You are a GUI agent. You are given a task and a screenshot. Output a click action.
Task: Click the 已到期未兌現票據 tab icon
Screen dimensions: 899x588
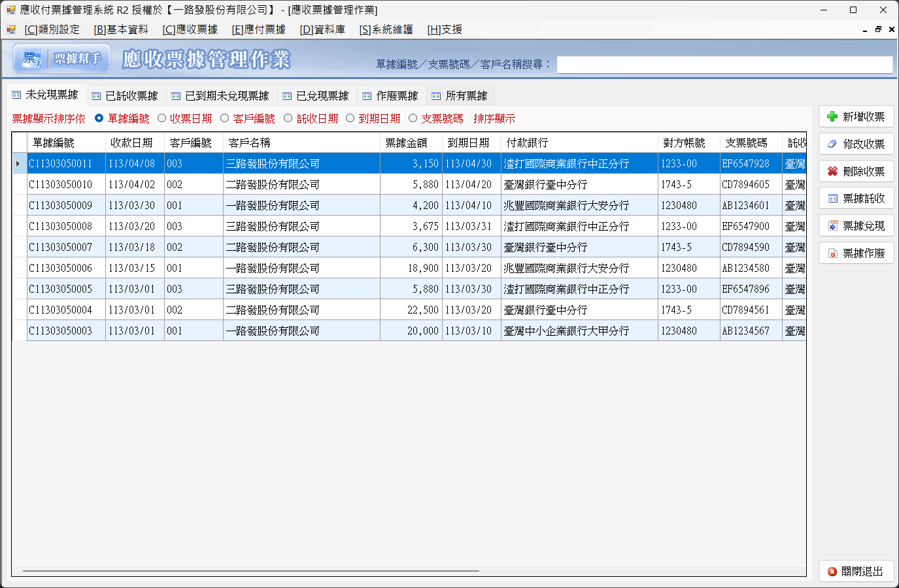click(x=176, y=96)
